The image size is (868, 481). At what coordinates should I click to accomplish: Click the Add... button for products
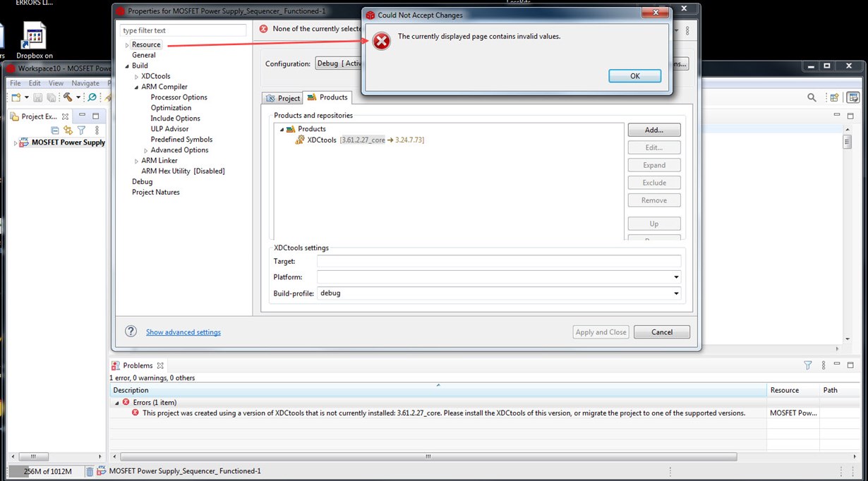pos(653,130)
